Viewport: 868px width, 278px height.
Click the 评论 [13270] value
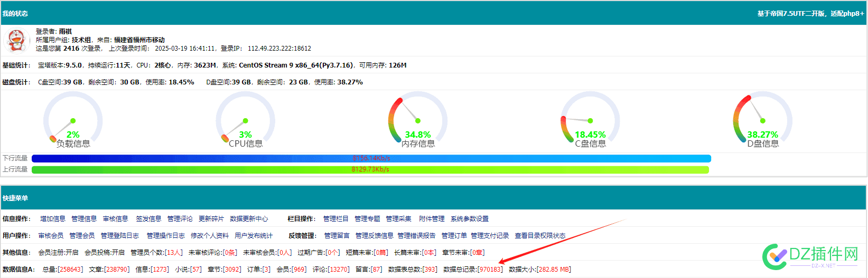338,270
